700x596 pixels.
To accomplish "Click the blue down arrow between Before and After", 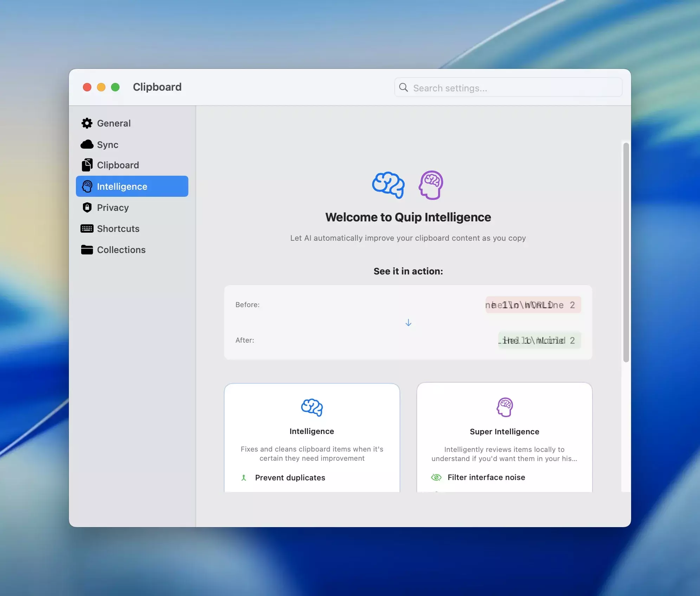I will click(x=408, y=323).
